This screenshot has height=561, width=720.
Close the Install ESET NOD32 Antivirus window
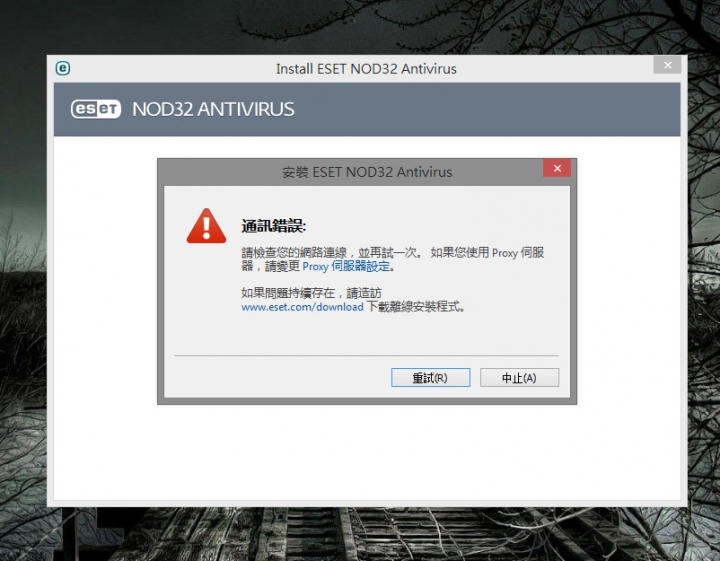coord(668,65)
